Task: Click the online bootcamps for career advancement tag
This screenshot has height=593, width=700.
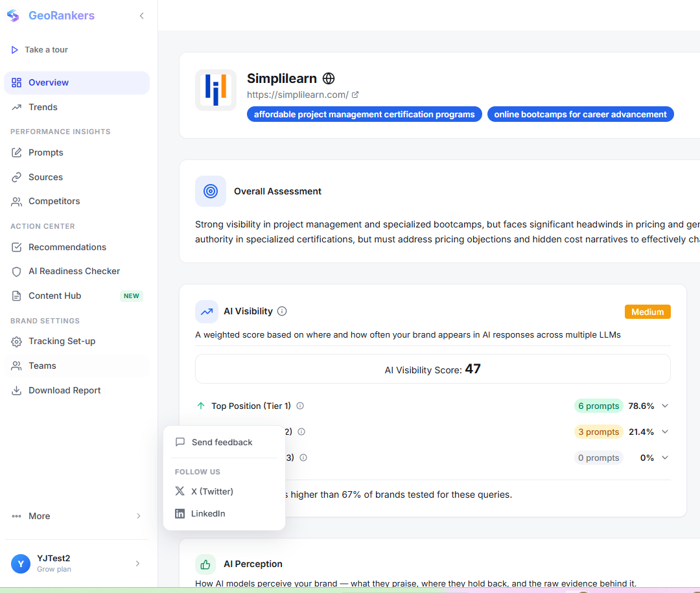Action: pyautogui.click(x=580, y=114)
